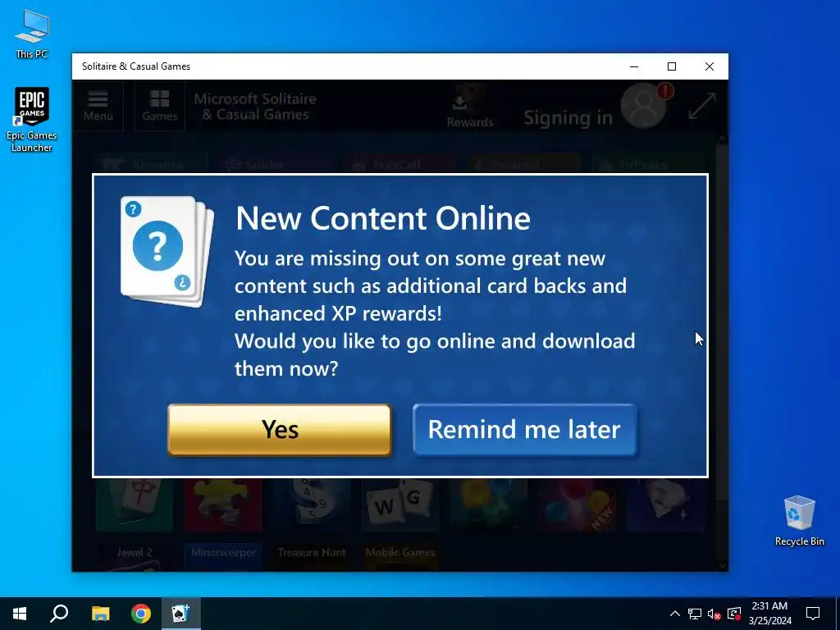Click the Solitaire taskbar icon
Image resolution: width=840 pixels, height=630 pixels.
tap(181, 614)
